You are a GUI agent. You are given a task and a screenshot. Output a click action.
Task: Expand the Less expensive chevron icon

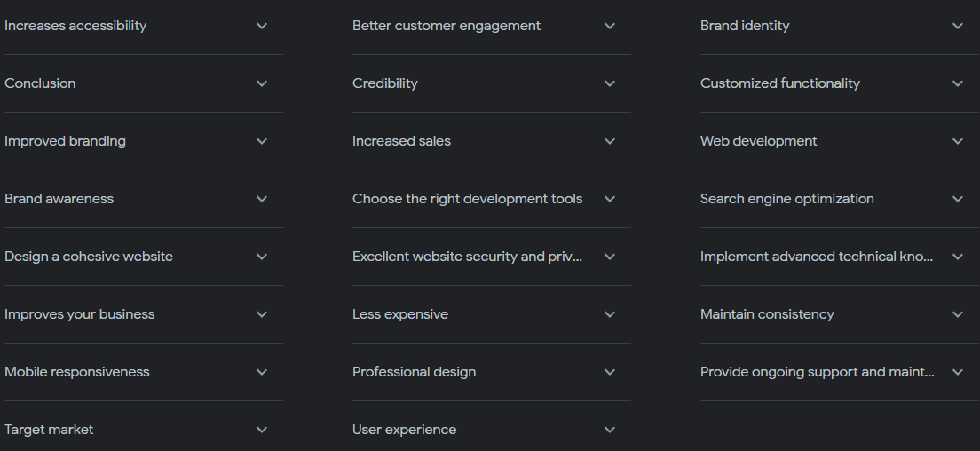(610, 314)
